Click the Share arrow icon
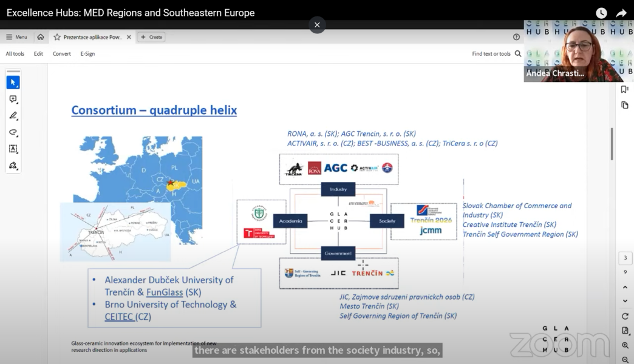This screenshot has width=634, height=364. pos(621,13)
